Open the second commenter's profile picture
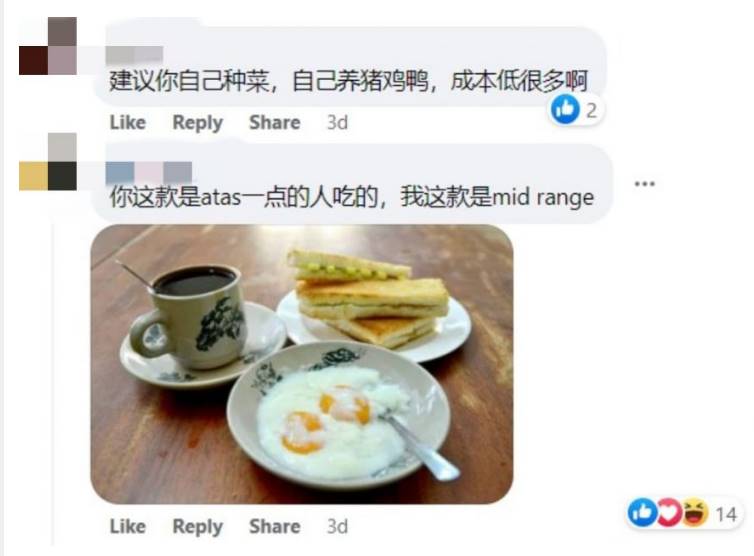Image resolution: width=754 pixels, height=556 pixels. tap(48, 162)
